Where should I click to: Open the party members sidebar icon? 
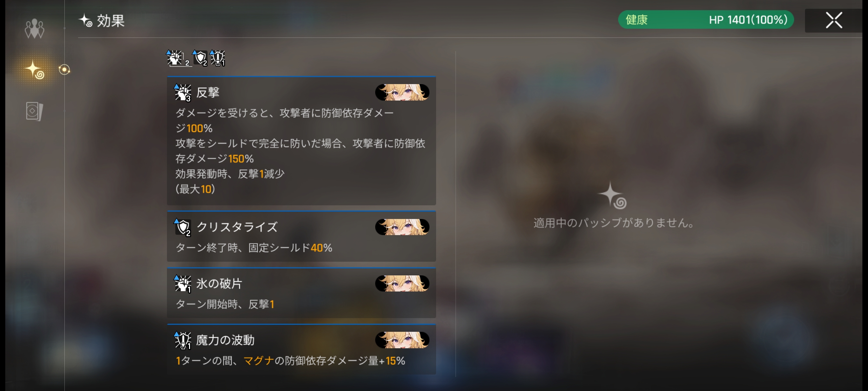(34, 29)
